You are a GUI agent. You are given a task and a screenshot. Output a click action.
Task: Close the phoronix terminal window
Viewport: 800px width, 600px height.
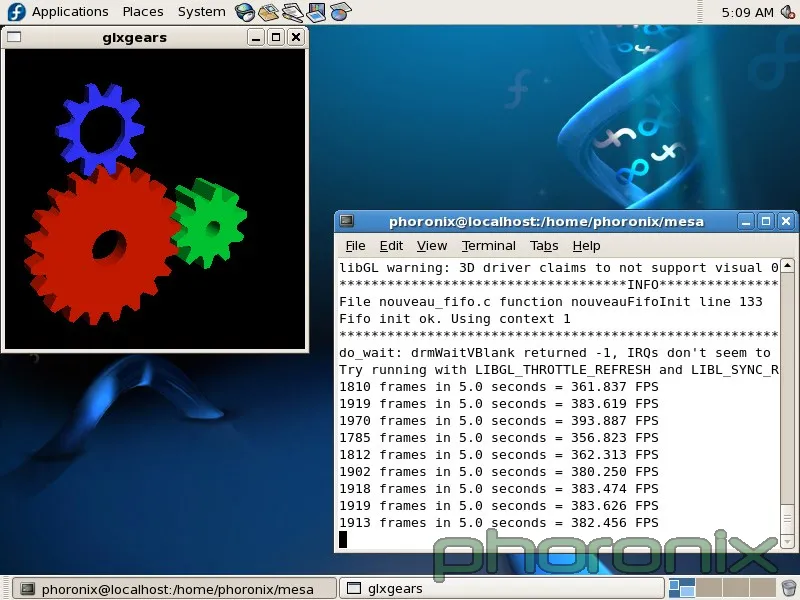[x=786, y=221]
